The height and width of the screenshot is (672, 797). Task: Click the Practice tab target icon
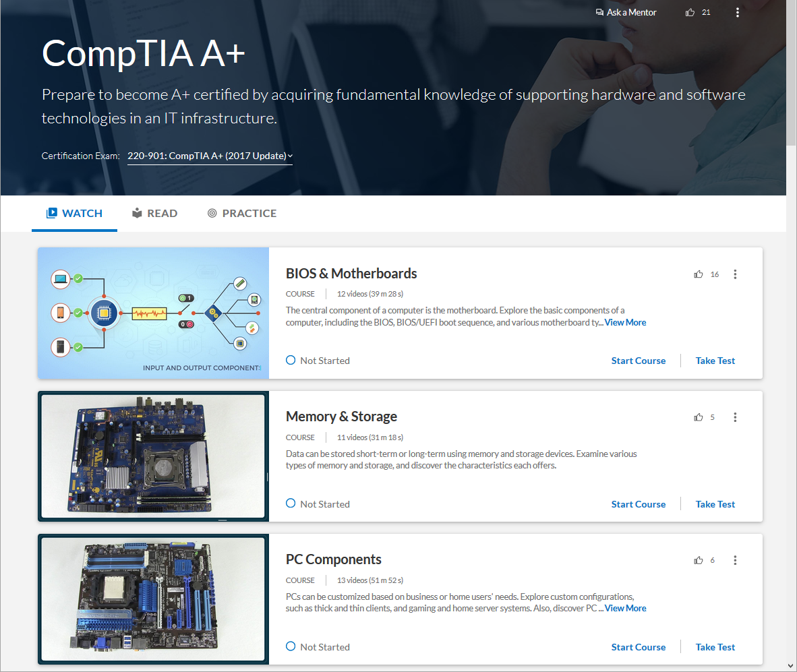point(212,214)
